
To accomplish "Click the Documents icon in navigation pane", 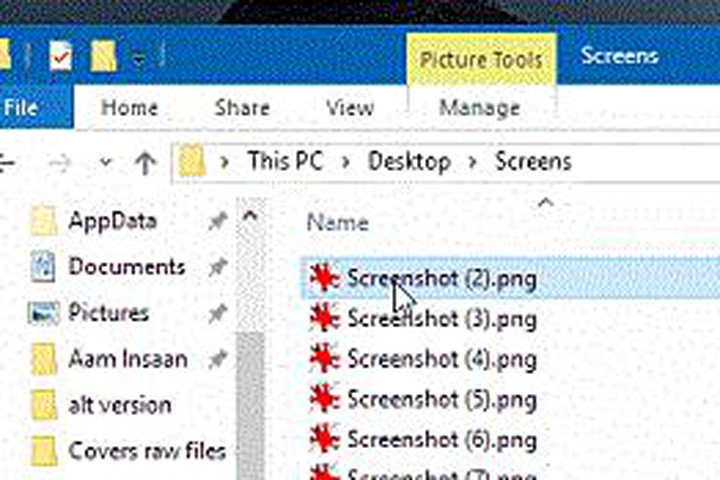I will 43,267.
